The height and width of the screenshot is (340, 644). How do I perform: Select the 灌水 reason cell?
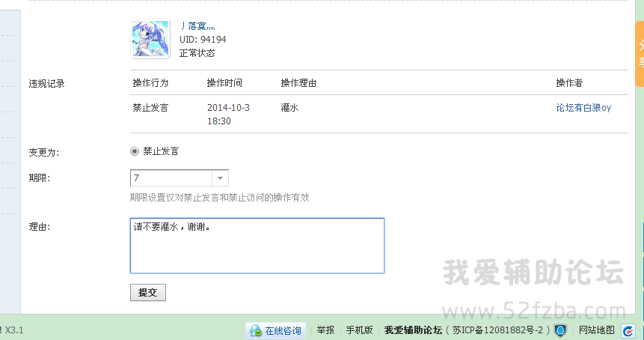pos(289,108)
